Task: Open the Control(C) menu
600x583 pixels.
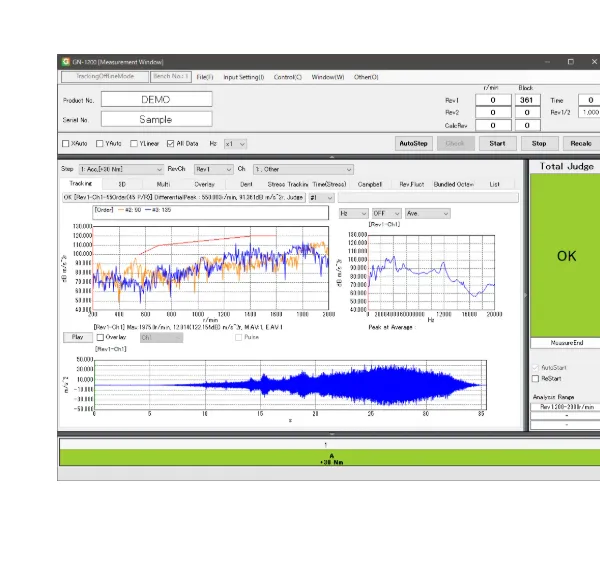Action: coord(288,77)
